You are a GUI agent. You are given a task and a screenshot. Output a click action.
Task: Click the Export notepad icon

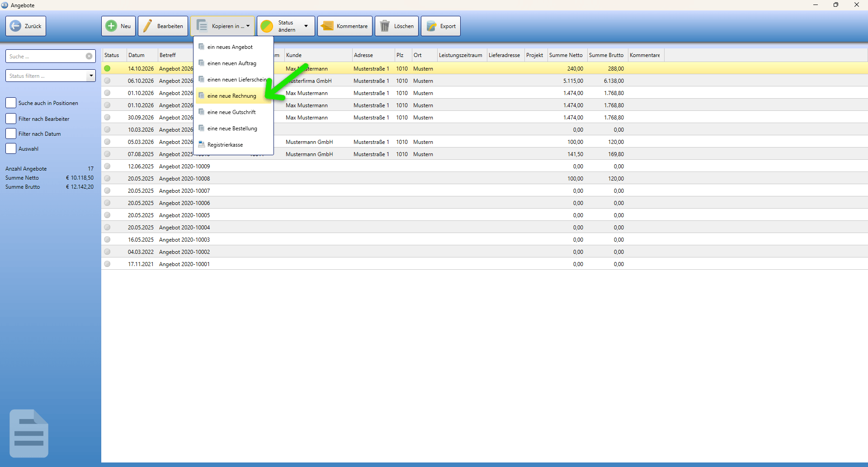point(432,26)
